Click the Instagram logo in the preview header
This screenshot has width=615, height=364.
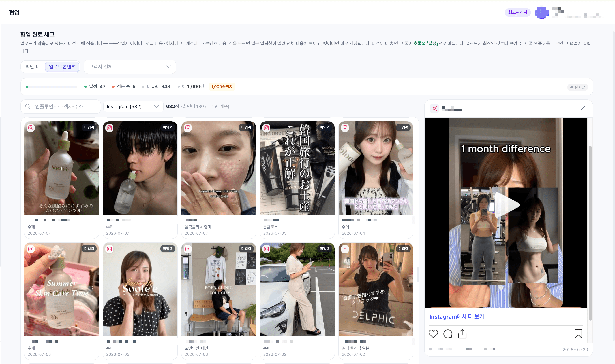(x=434, y=108)
